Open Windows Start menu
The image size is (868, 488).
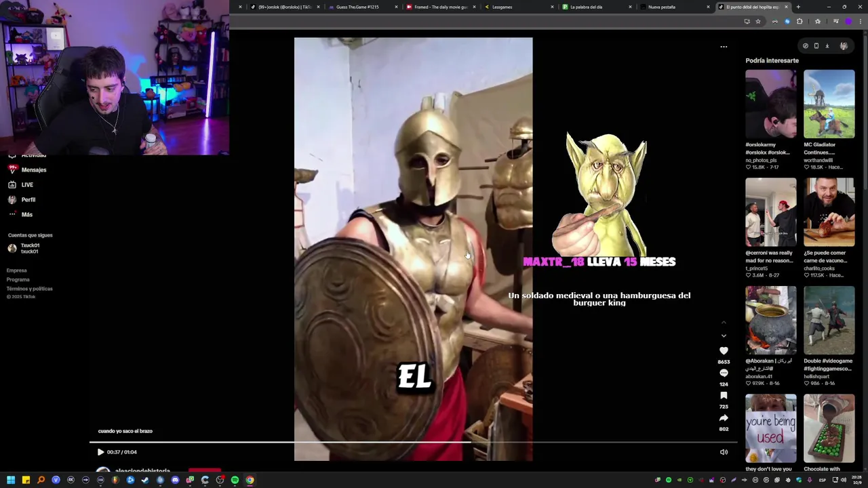pyautogui.click(x=11, y=480)
